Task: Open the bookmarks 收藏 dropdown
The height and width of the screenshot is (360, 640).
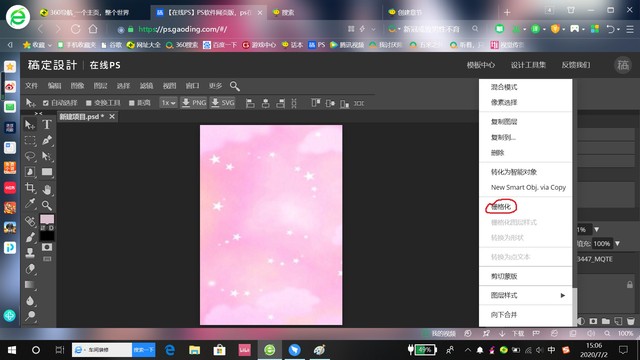Action: (38, 45)
